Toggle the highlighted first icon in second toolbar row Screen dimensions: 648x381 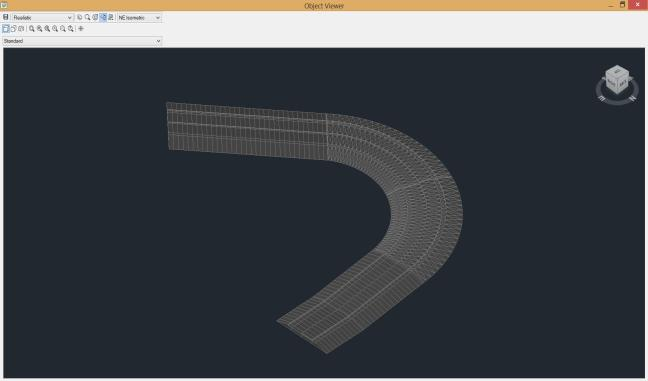point(6,29)
